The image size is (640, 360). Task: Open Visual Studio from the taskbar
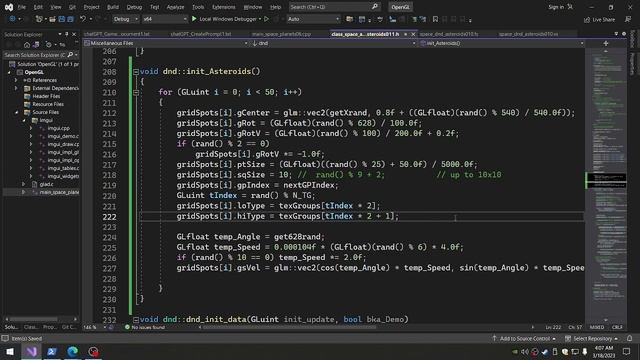pyautogui.click(x=31, y=351)
